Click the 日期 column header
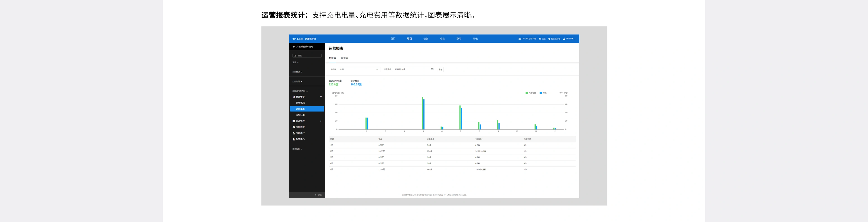 (332, 139)
